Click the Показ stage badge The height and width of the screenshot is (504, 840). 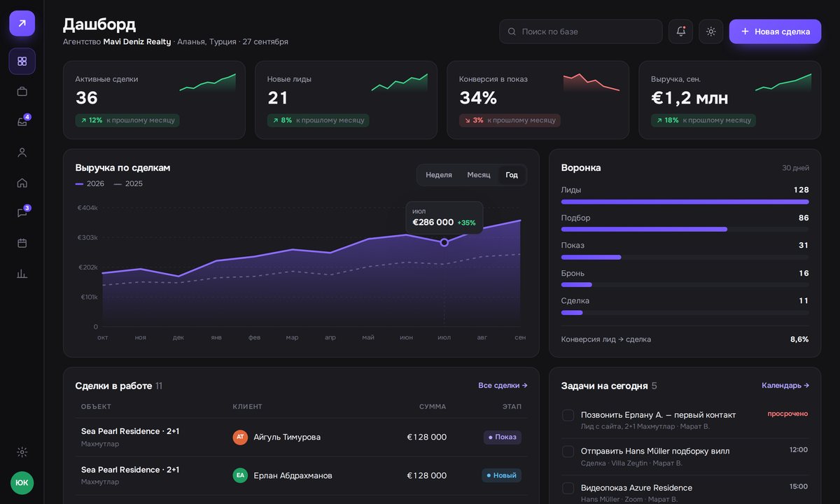point(503,437)
